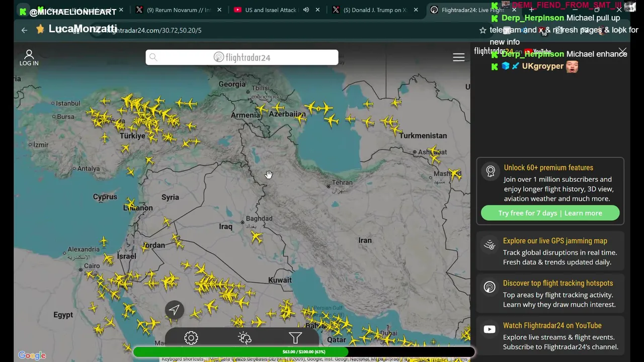Screen dimensions: 644x362
Task: Click the Flightradar24 search field
Action: click(242, 57)
